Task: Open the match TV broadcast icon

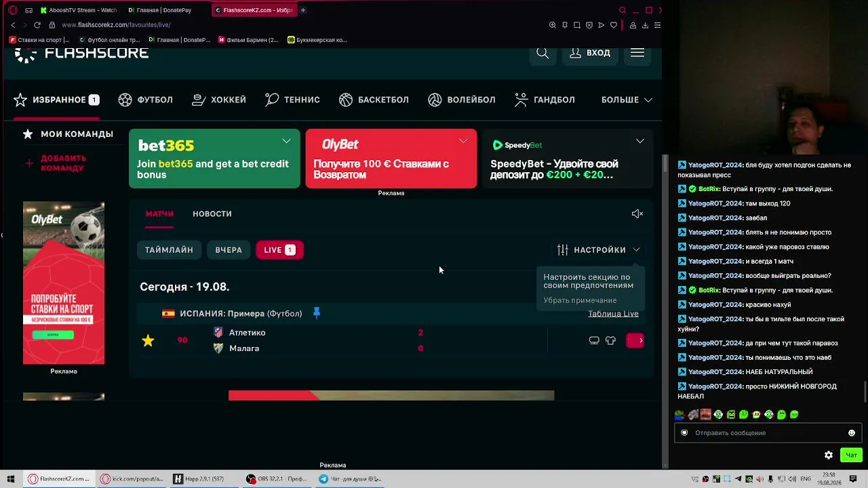Action: pos(594,340)
